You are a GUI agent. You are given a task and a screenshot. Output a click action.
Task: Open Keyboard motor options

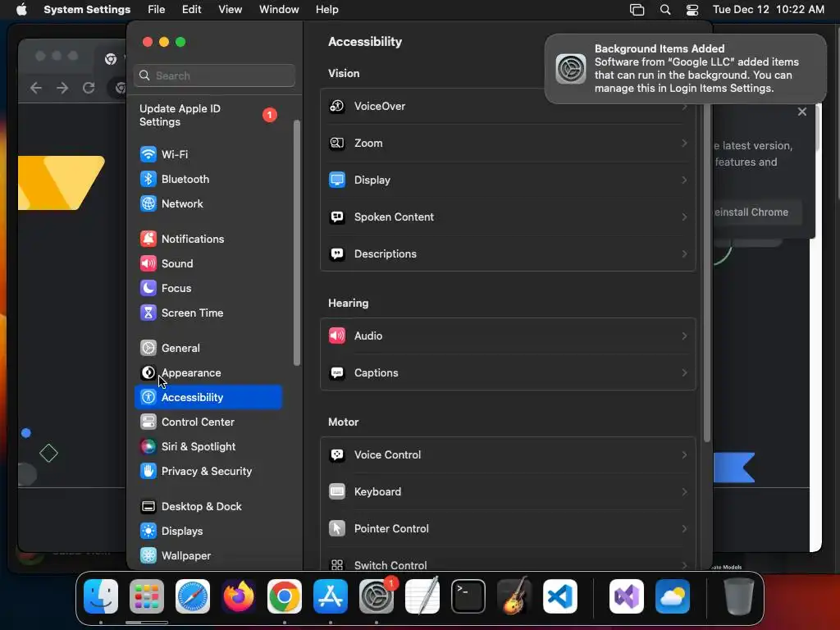[x=508, y=492]
